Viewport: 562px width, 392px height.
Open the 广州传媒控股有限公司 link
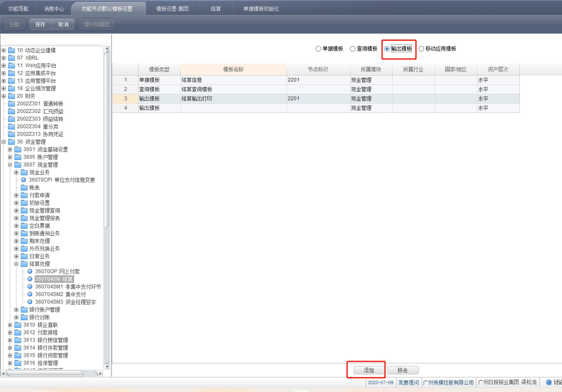tap(448, 382)
